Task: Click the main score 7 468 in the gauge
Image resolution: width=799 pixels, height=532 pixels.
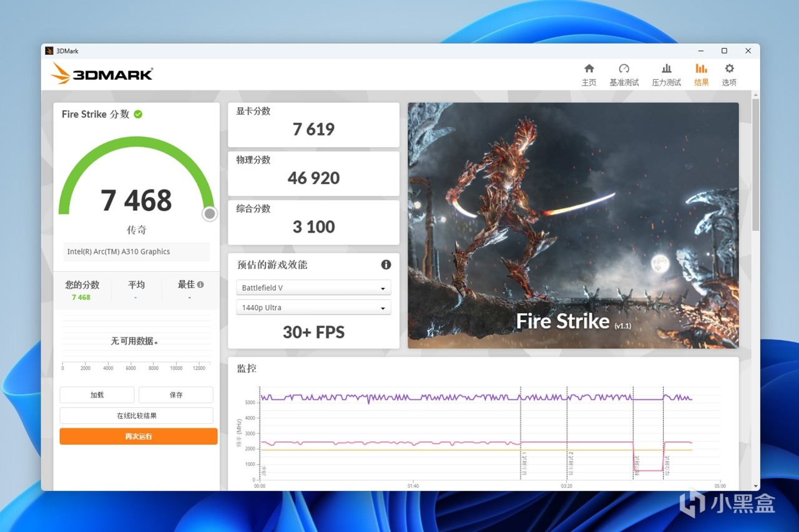Action: click(136, 200)
